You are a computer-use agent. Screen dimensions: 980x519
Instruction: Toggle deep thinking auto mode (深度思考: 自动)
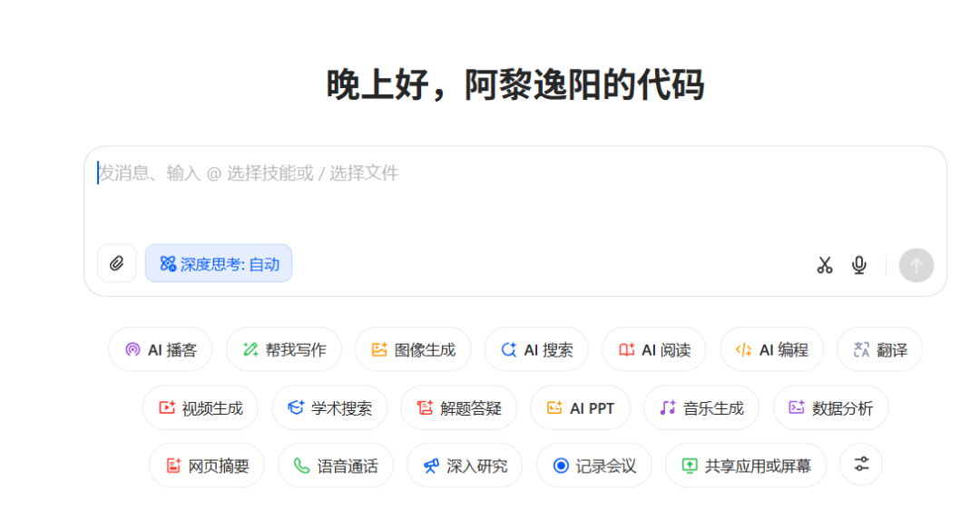[x=219, y=263]
